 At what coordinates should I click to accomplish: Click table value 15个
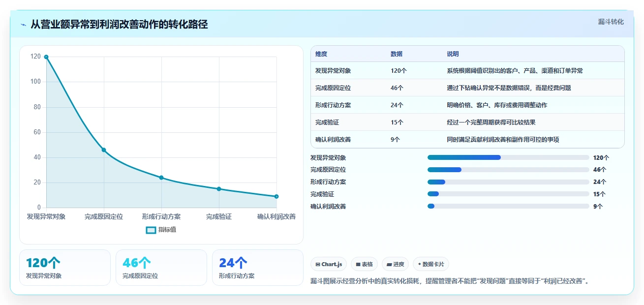point(397,122)
